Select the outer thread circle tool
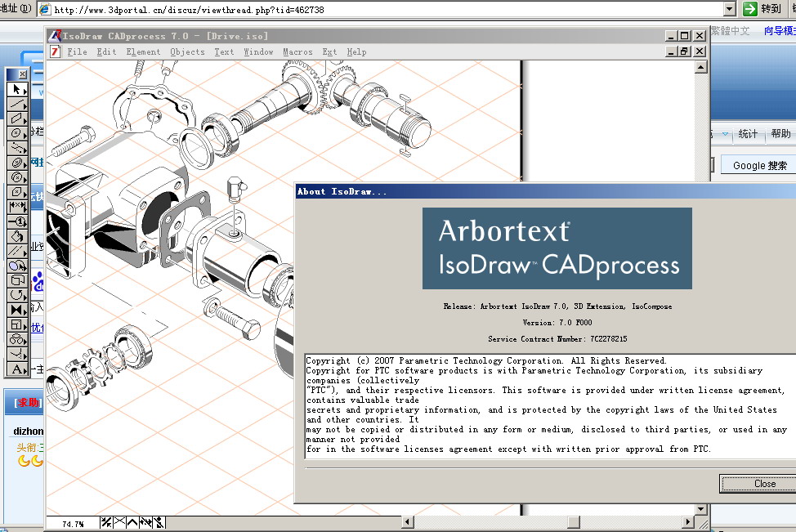This screenshot has width=796, height=532. tap(16, 178)
